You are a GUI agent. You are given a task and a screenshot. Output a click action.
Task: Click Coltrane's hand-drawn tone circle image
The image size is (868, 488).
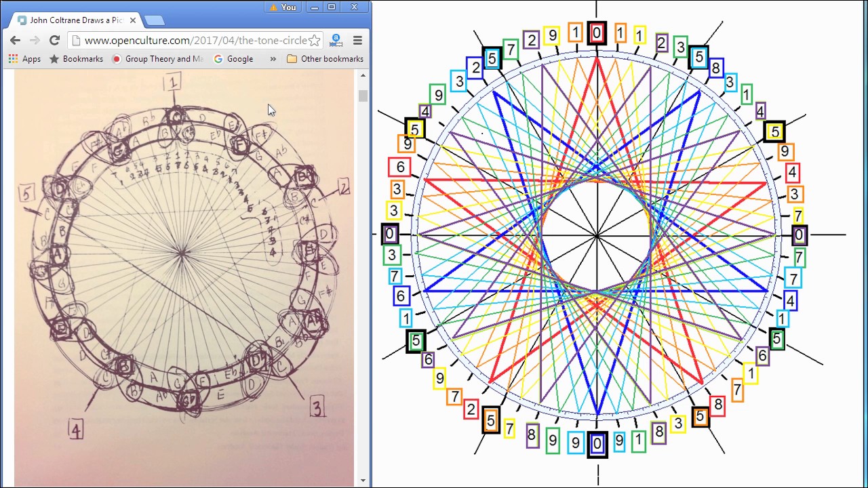(x=184, y=278)
